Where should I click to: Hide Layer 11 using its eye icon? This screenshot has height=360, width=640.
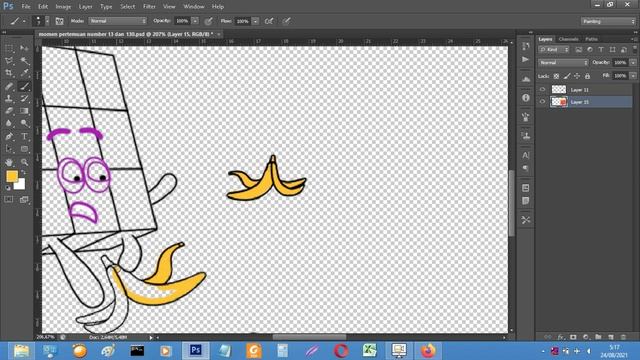542,89
